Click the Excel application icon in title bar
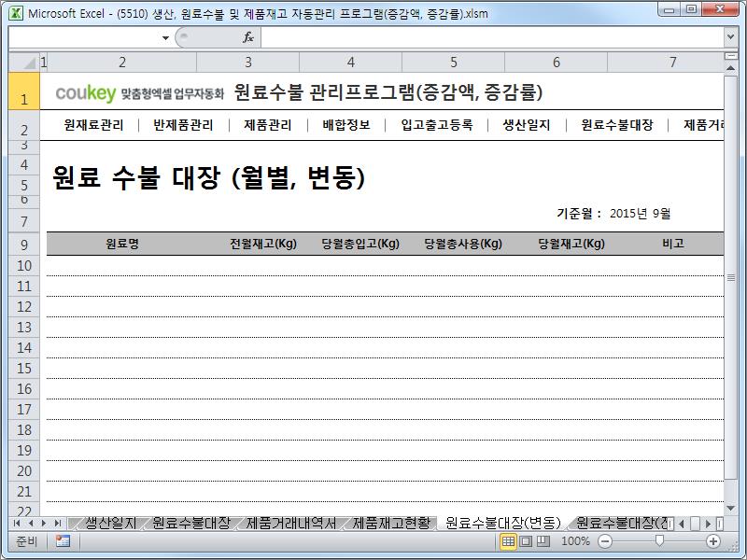The height and width of the screenshot is (560, 747). [x=16, y=13]
